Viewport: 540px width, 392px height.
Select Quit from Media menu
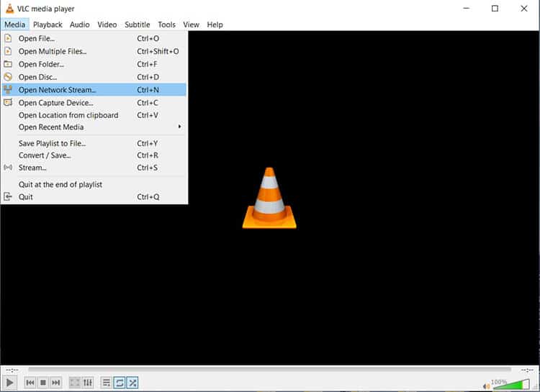tap(94, 197)
